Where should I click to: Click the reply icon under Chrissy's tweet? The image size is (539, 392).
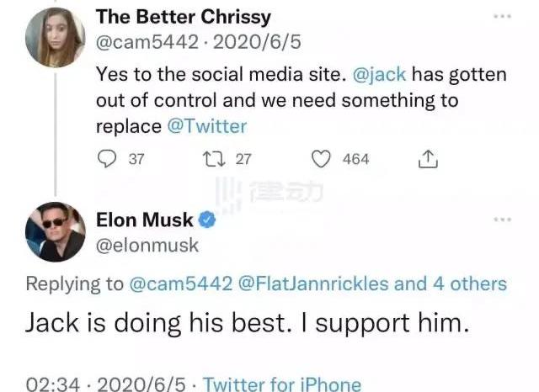click(108, 159)
